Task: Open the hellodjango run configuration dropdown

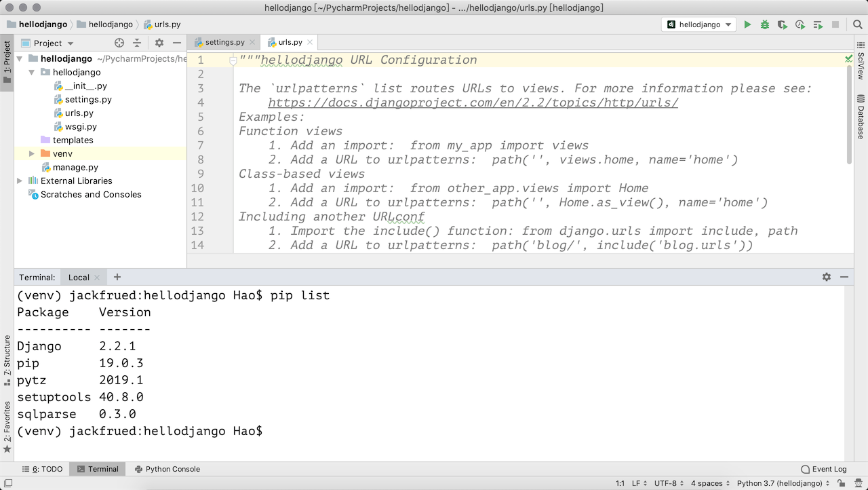Action: 701,24
